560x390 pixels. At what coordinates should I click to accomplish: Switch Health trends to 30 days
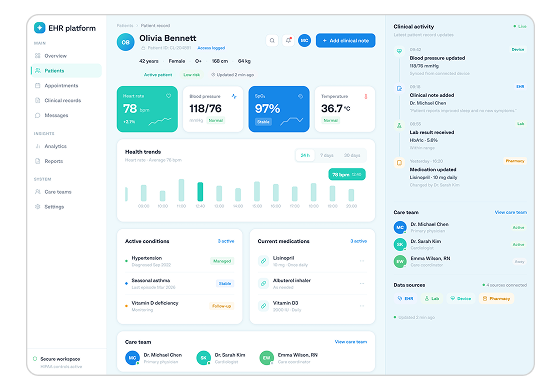(x=352, y=155)
